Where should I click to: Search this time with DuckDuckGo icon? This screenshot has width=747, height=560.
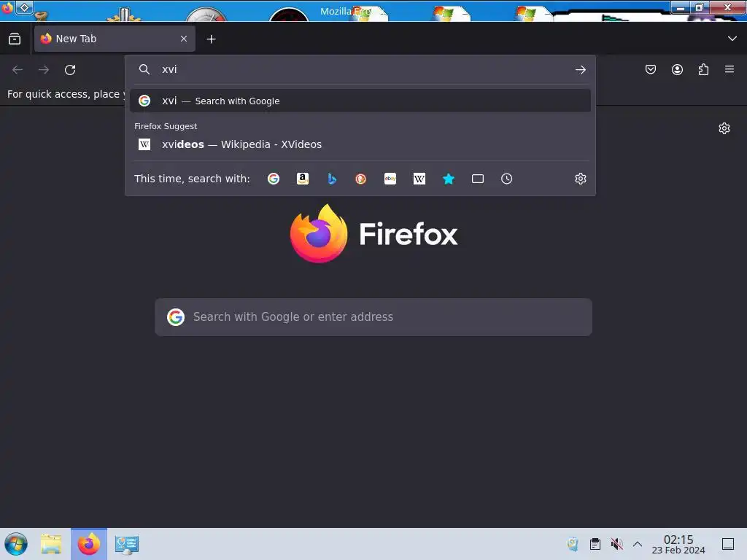click(x=360, y=179)
